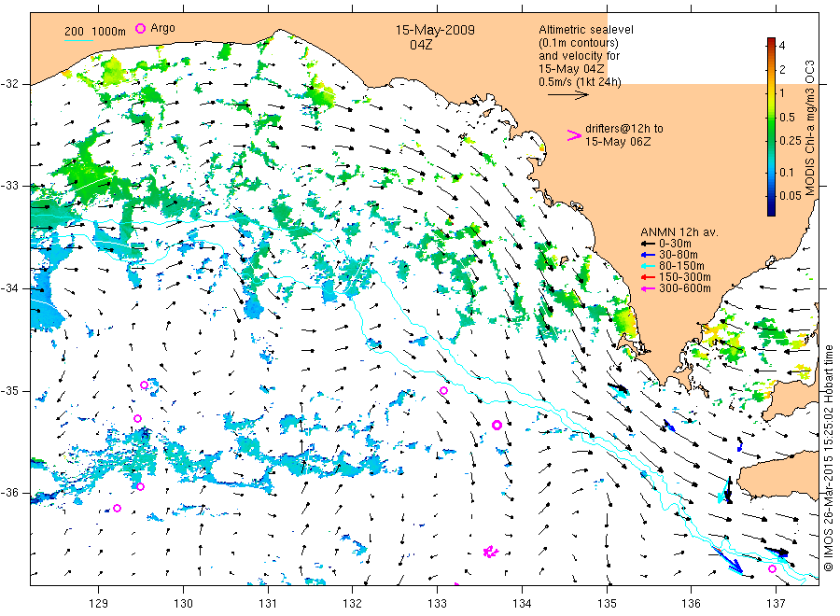This screenshot has width=840, height=616.
Task: Click the 200 1000m isobath legend text
Action: click(x=95, y=32)
